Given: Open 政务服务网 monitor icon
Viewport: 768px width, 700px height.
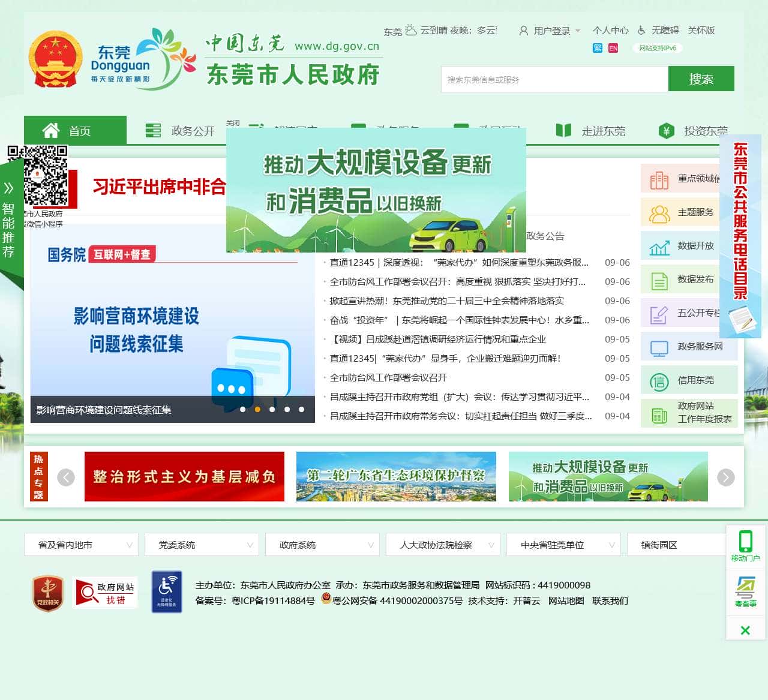Looking at the screenshot, I should coord(659,347).
